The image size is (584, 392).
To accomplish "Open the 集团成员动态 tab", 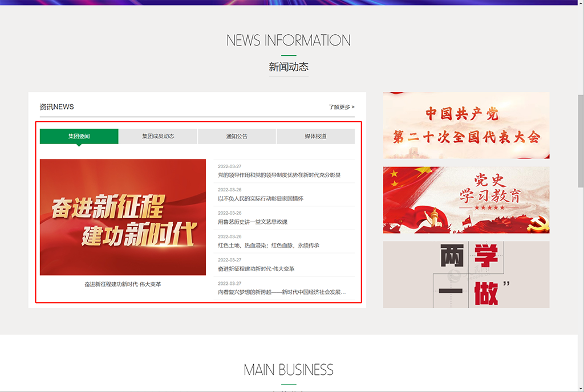I will click(x=158, y=136).
